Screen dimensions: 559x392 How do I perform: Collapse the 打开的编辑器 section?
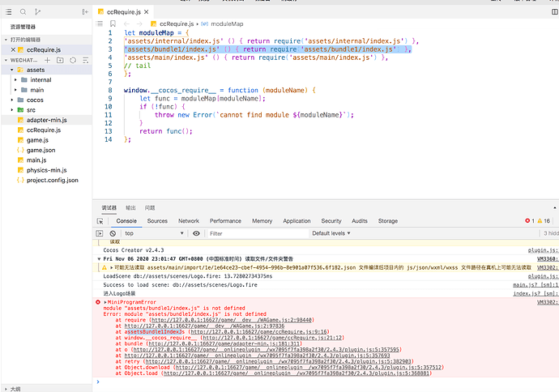[x=6, y=40]
